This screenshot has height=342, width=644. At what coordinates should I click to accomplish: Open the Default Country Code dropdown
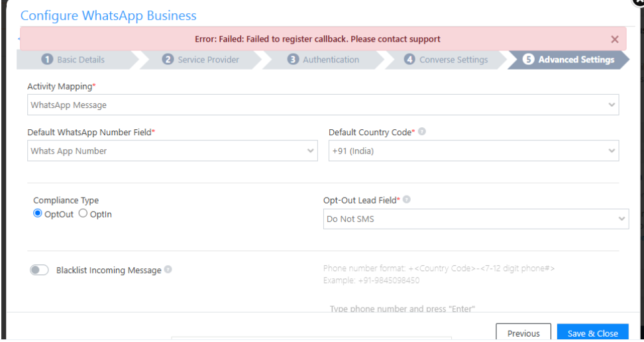(474, 151)
